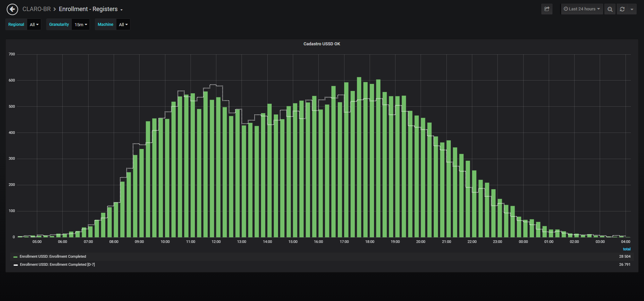Open the Last 24 hours time picker
The height and width of the screenshot is (301, 644).
[x=582, y=9]
